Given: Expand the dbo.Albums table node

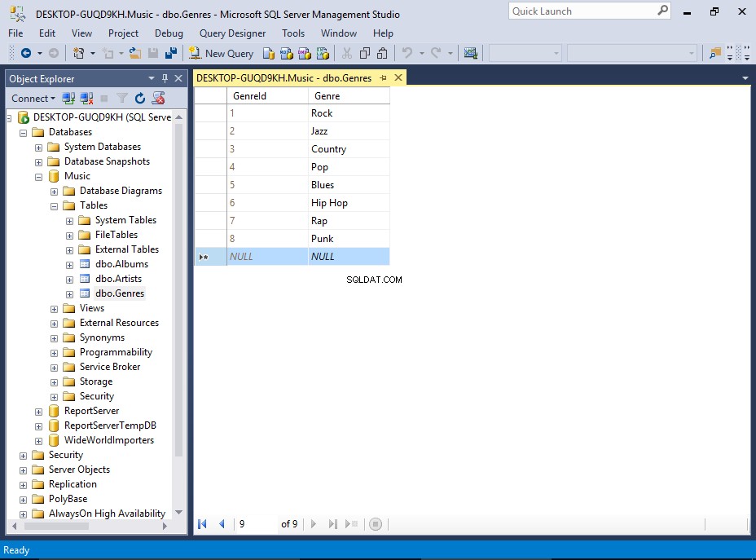Looking at the screenshot, I should click(x=69, y=265).
